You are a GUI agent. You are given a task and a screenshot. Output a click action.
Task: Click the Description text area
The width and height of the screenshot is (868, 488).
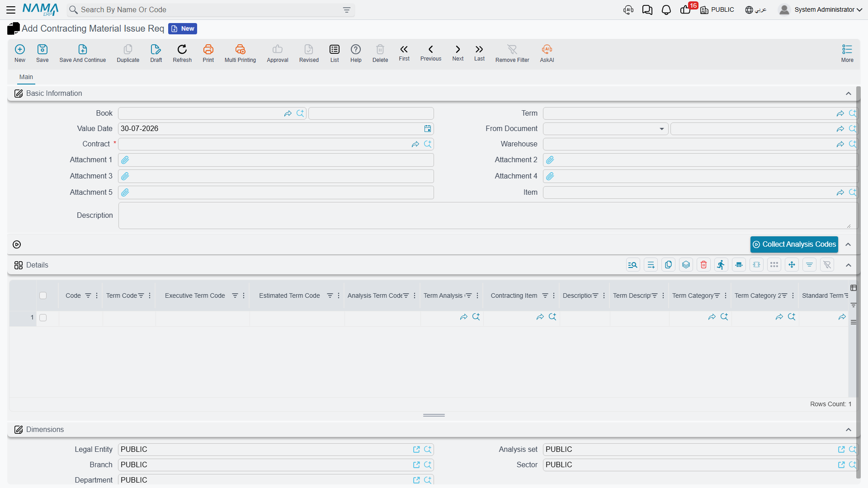pos(487,216)
